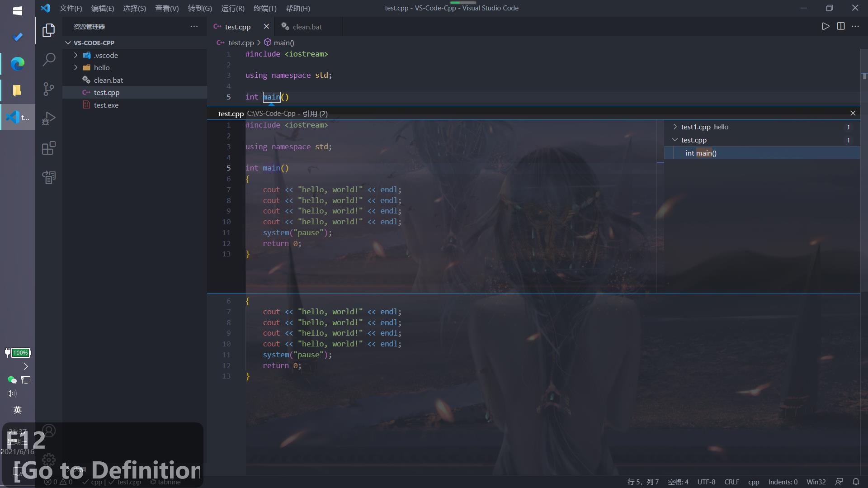Click the VS Code taskbar button
Screen dimensions: 868x488
pos(18,117)
